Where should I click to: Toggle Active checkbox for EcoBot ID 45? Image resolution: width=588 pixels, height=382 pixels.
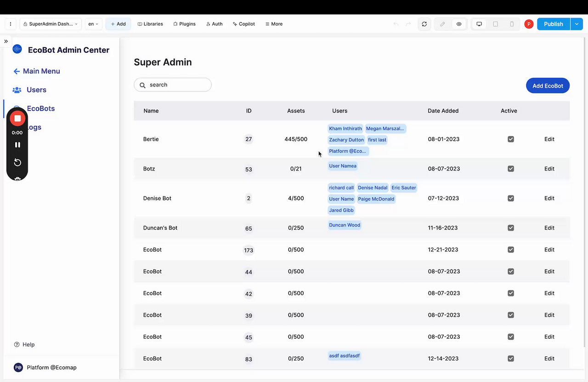511,337
